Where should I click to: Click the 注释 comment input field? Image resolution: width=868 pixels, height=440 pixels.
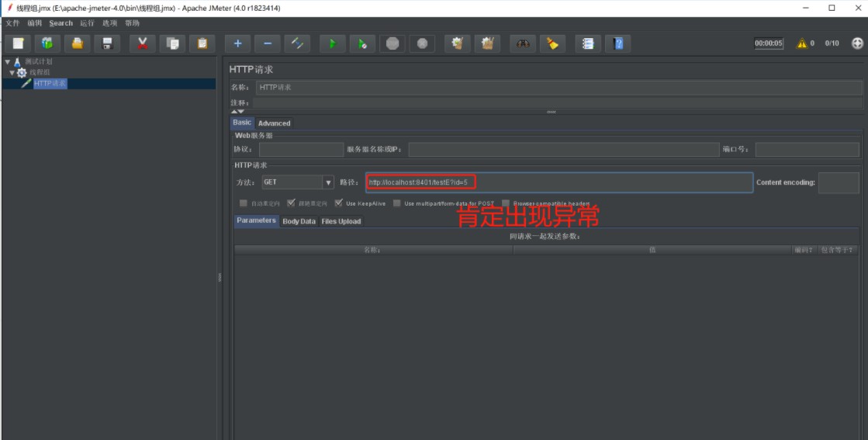point(558,103)
